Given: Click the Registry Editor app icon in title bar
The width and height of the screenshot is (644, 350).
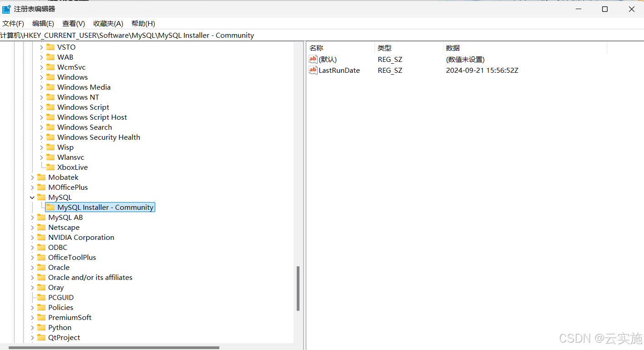Looking at the screenshot, I should point(6,9).
